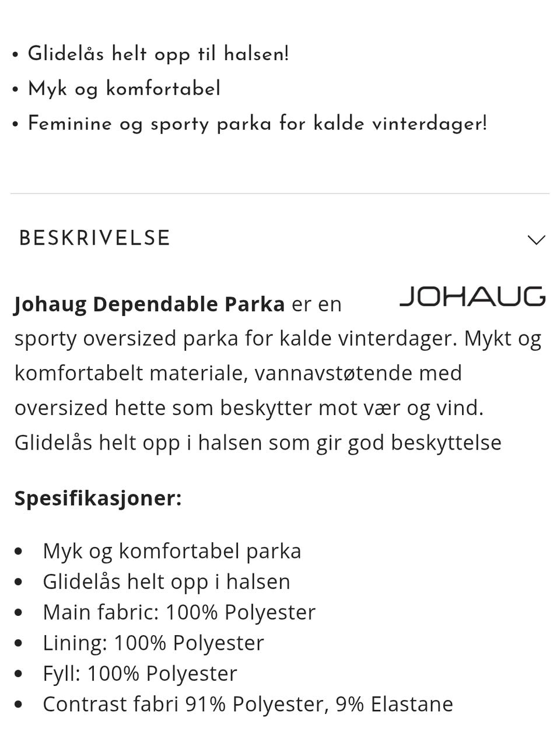Click the BESKRIVELSE section label text
This screenshot has height=742, width=560.
coord(95,238)
